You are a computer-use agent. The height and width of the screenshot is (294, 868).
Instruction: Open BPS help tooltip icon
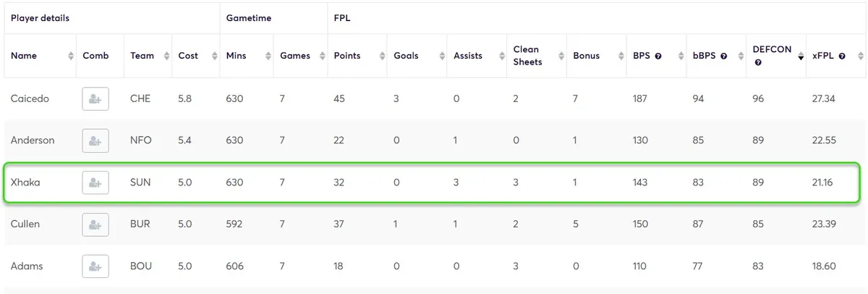[x=658, y=56]
